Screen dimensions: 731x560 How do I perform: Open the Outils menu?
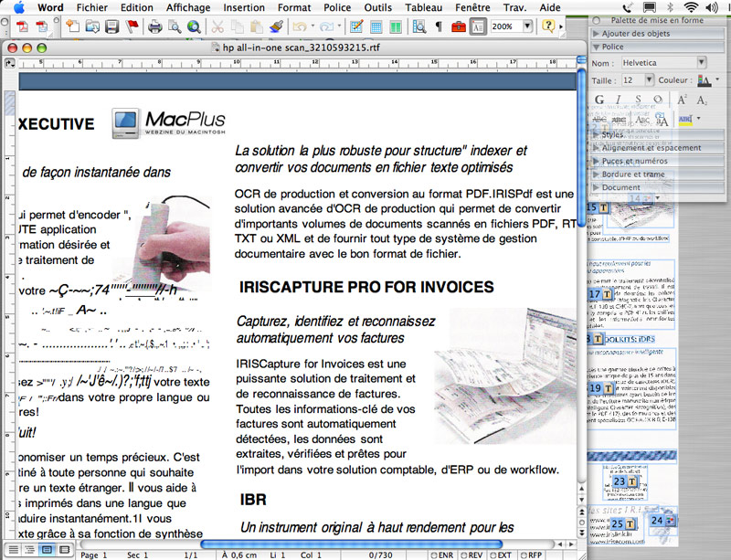tap(378, 7)
